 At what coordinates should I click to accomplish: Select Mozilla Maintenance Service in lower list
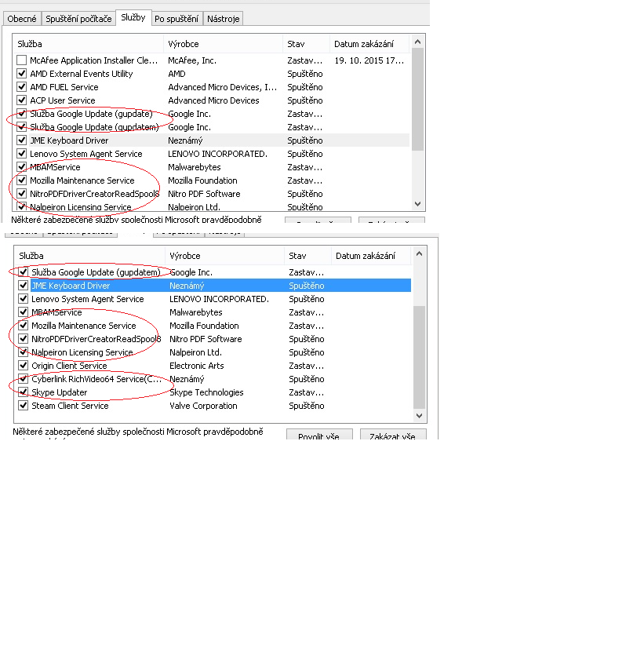pos(84,326)
